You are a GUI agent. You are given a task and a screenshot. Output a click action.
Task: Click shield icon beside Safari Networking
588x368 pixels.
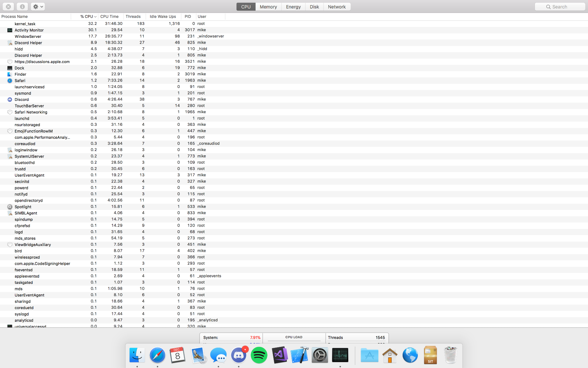tap(10, 112)
